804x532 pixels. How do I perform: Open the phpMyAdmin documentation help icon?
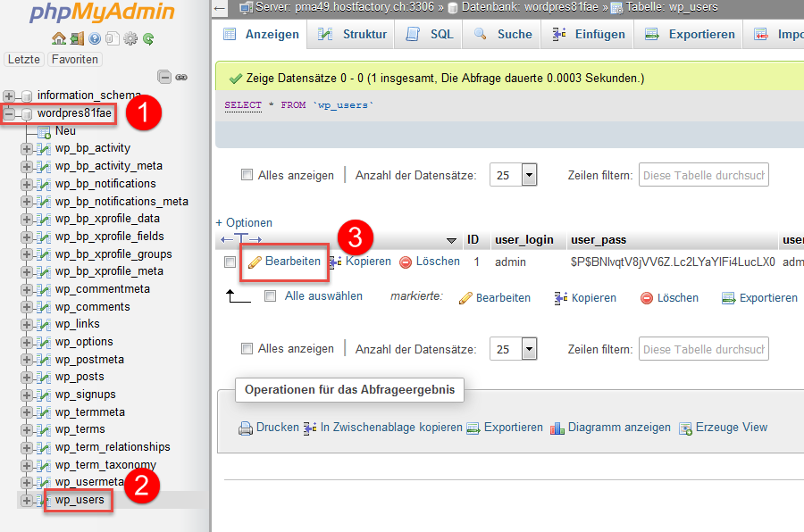tap(95, 38)
